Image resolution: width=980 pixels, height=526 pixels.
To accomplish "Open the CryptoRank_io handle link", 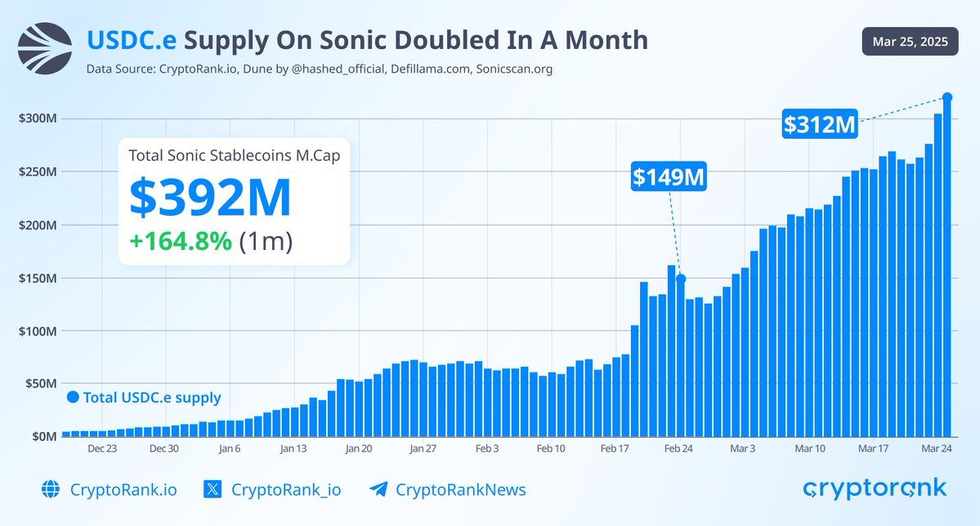I will (286, 490).
